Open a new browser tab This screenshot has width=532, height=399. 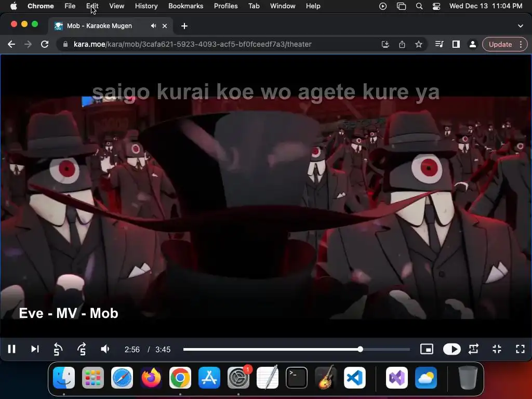click(184, 26)
